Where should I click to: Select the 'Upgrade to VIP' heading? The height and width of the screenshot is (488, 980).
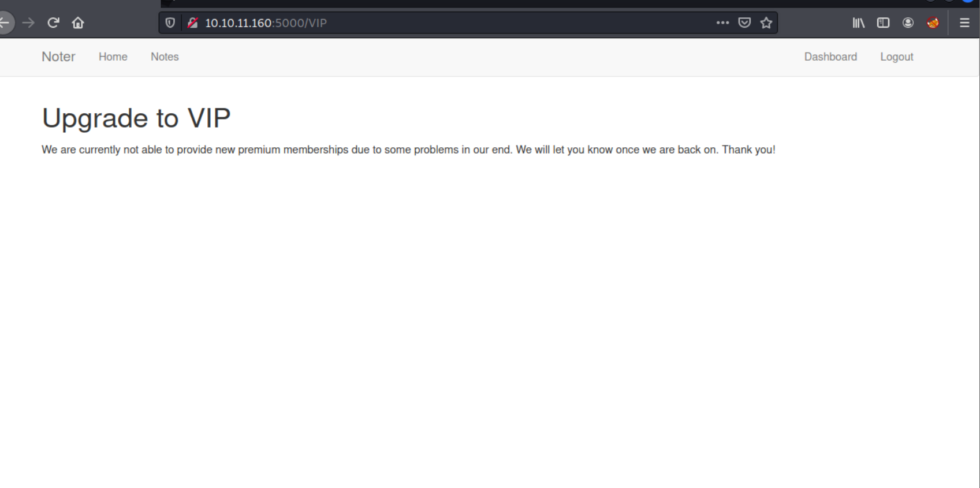[136, 119]
